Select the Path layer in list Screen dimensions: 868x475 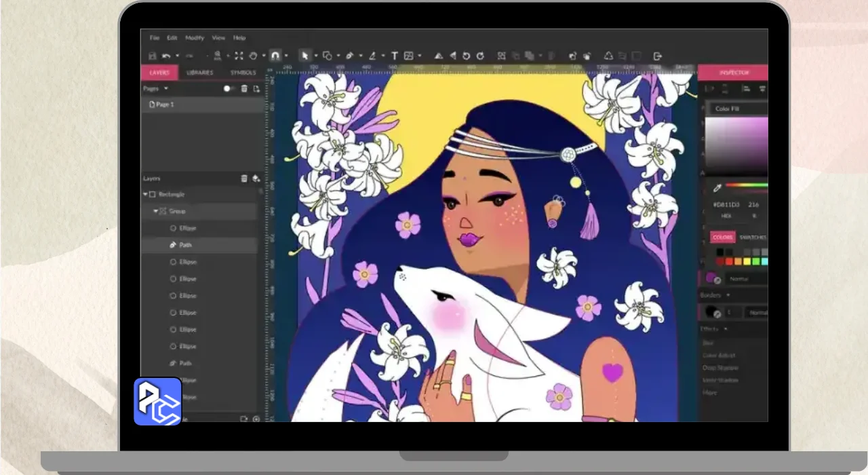point(185,245)
